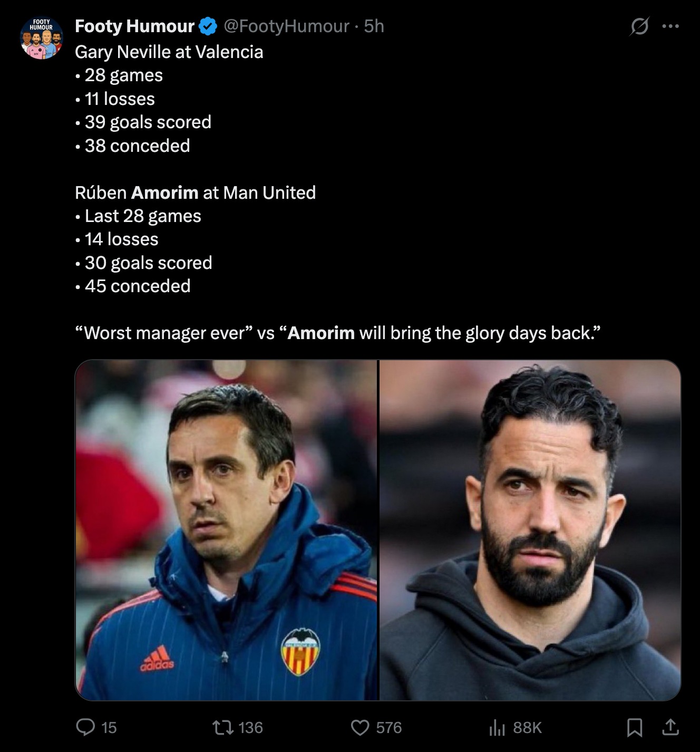Click the Grok slashed circle icon

tap(639, 26)
